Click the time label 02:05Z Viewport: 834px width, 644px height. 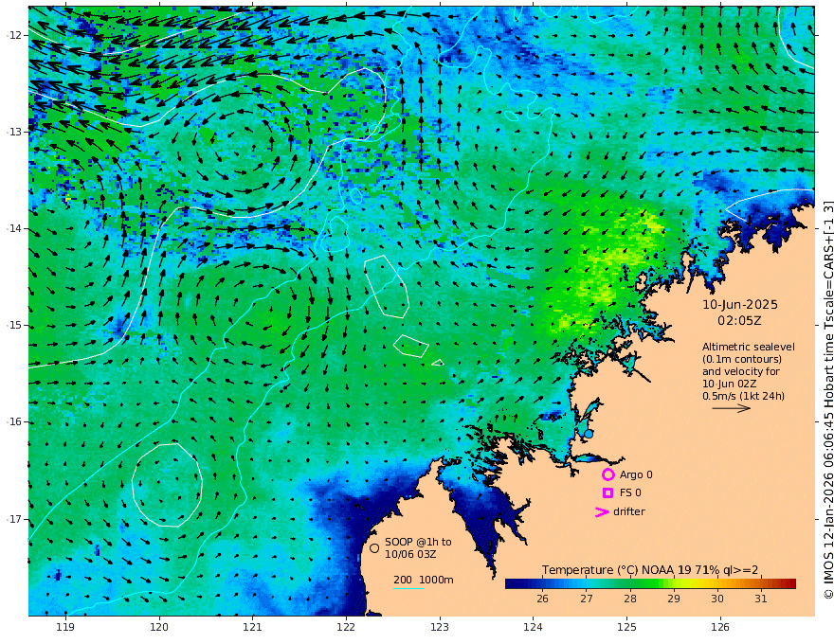[x=739, y=321]
